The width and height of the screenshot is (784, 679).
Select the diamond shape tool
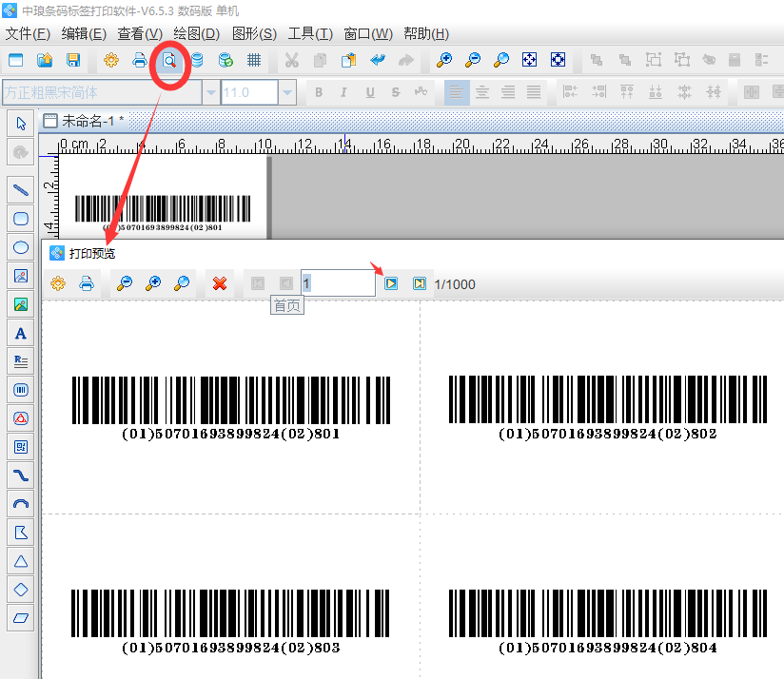coord(21,590)
